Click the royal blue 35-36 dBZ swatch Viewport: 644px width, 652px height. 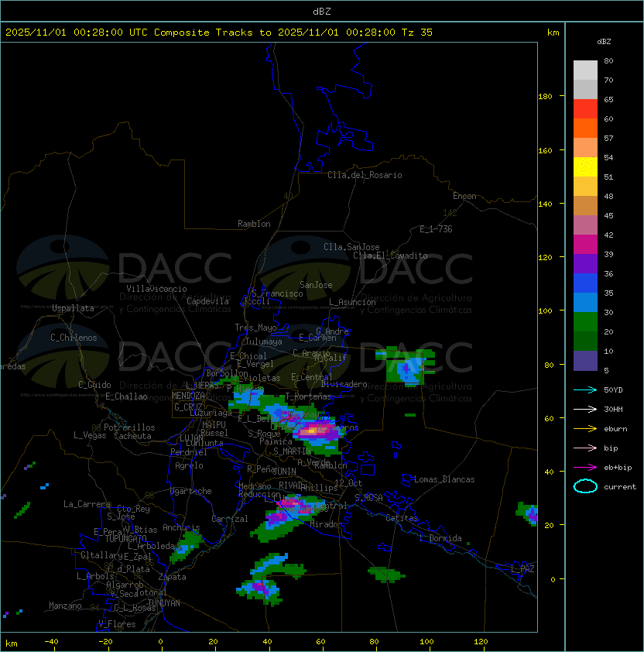[x=585, y=283]
